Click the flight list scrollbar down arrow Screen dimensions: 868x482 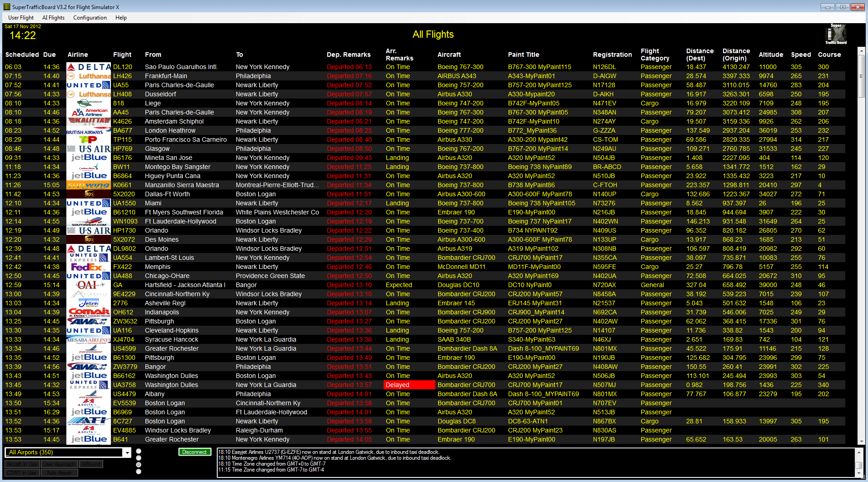[x=861, y=441]
